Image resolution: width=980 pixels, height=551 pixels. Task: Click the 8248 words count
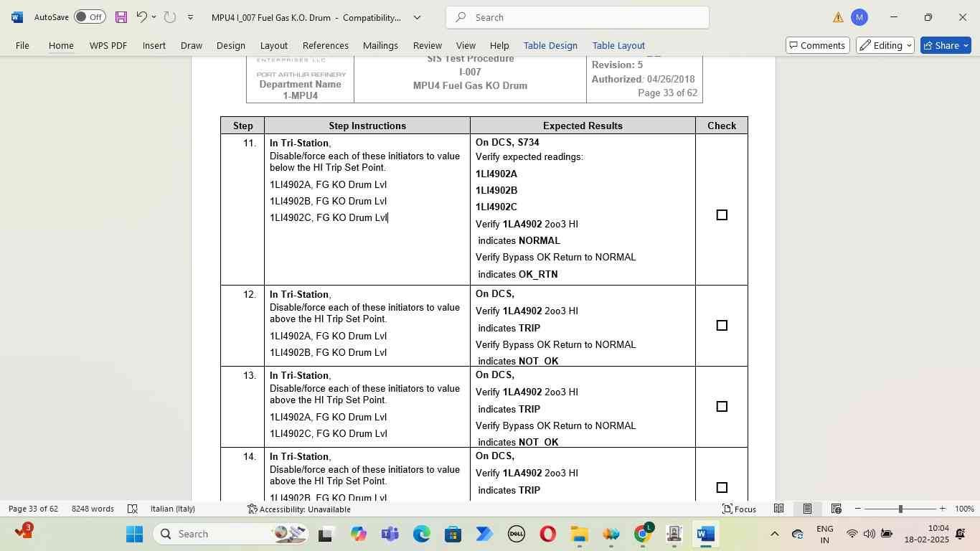[93, 509]
